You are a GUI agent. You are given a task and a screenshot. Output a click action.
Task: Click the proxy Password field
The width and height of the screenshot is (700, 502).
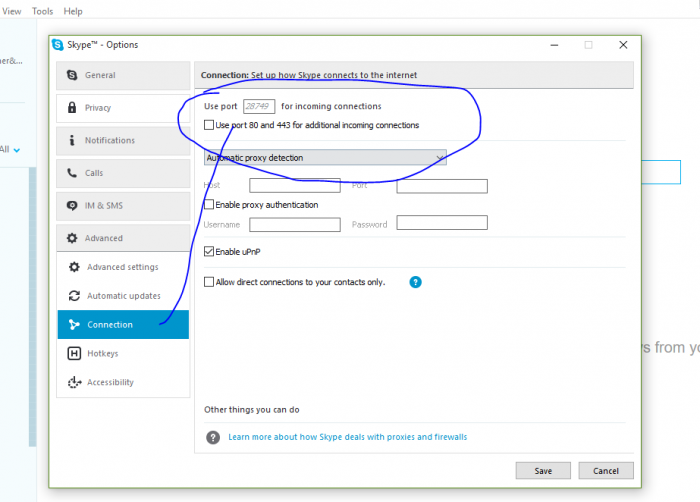pos(442,222)
